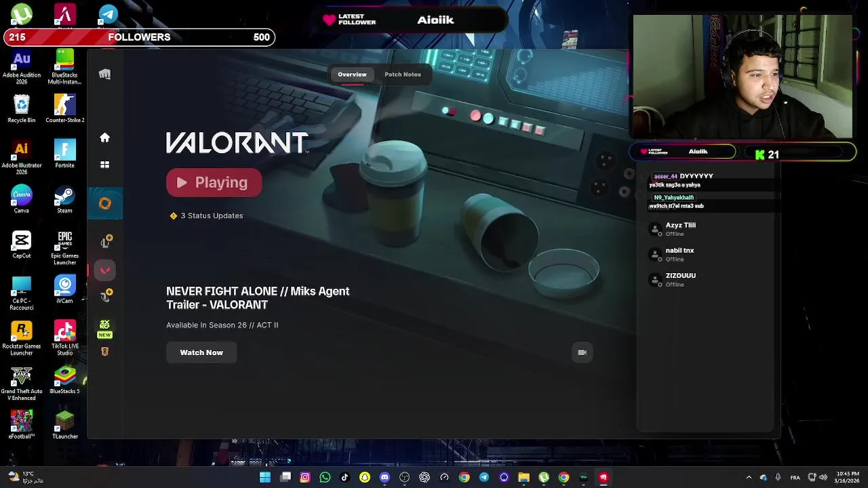Screen dimensions: 868x488
Task: Launch Counter-Strike 2 shortcut
Action: click(x=64, y=109)
